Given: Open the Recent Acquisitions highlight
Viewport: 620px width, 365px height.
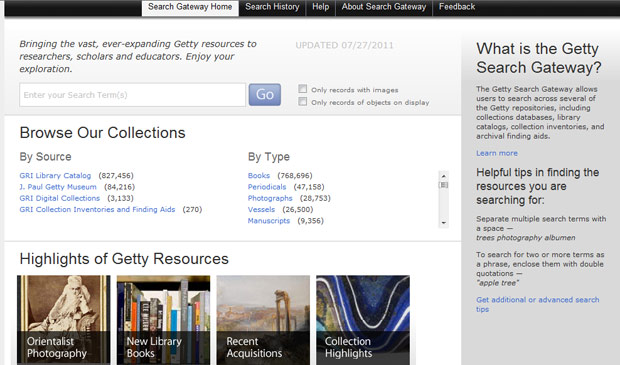Looking at the screenshot, I should pyautogui.click(x=263, y=320).
